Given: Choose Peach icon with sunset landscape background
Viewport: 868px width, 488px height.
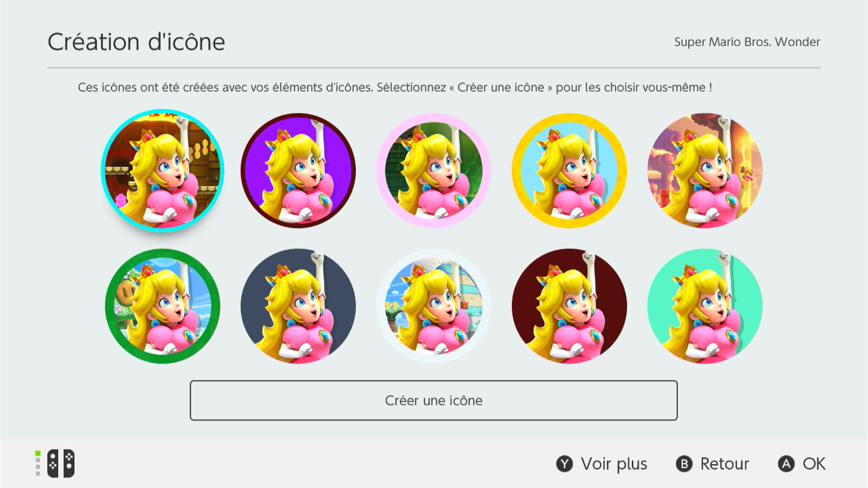Looking at the screenshot, I should pos(705,171).
